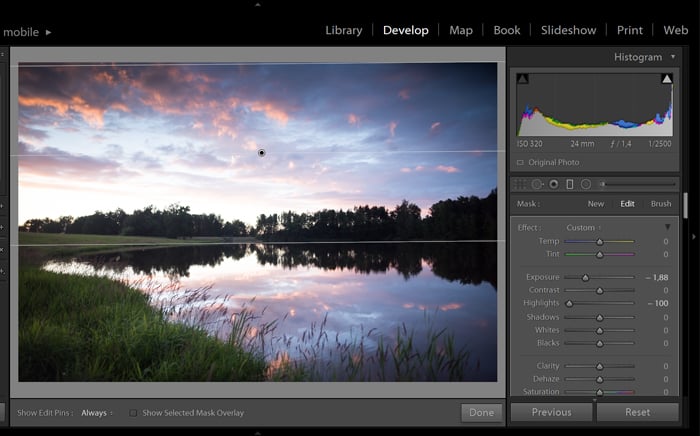Screen dimensions: 700x436
Task: Click the 24 mm focal length text
Action: click(x=582, y=144)
